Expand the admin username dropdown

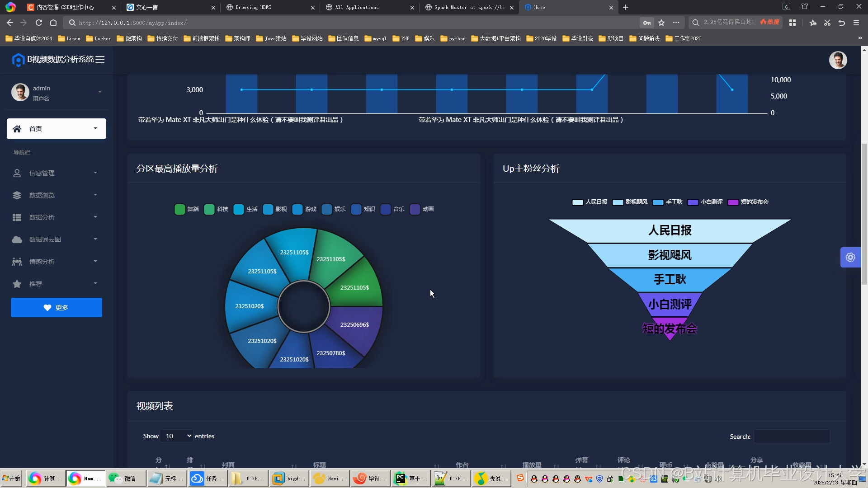99,92
